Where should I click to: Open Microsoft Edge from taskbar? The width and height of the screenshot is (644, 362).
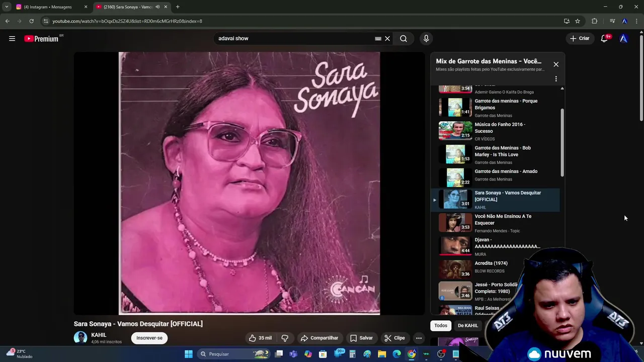point(397,354)
